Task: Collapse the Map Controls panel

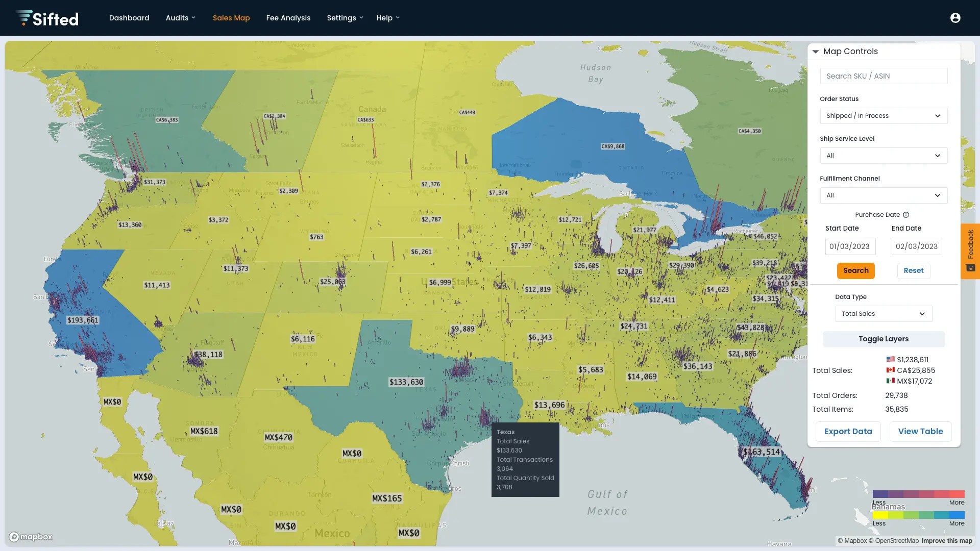Action: tap(816, 52)
